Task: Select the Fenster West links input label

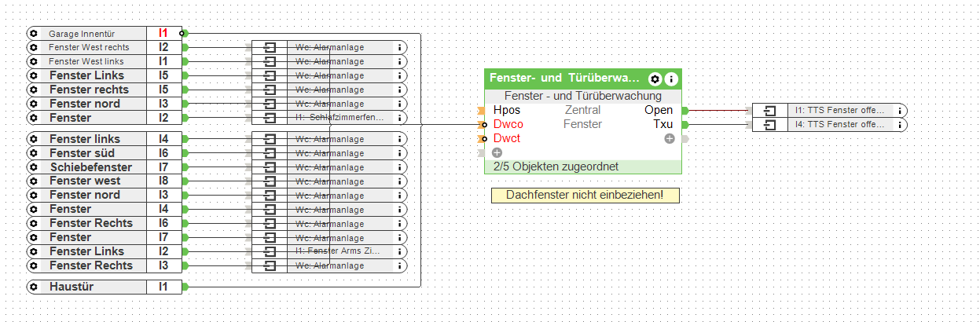Action: point(86,61)
